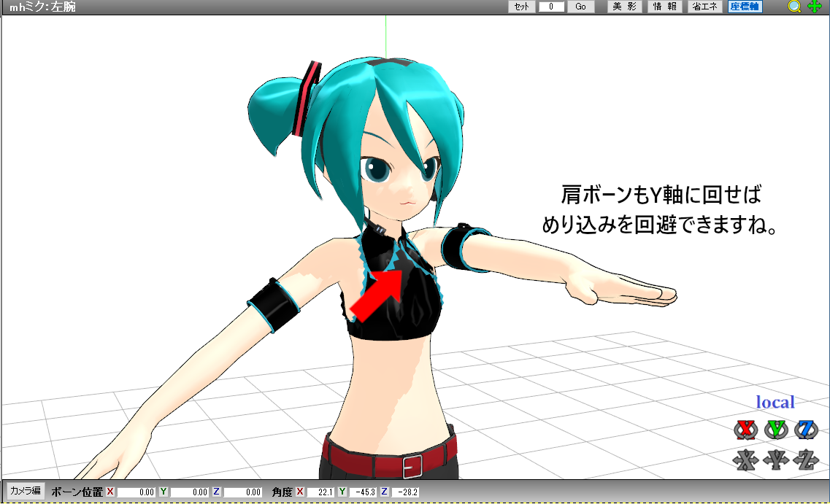
Task: Click the blue Z-axis rotation icon
Action: click(806, 430)
